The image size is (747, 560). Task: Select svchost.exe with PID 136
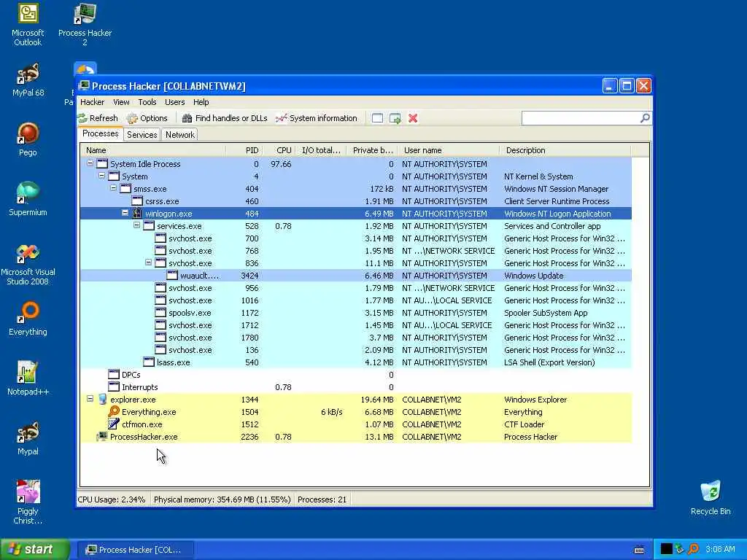[356, 350]
